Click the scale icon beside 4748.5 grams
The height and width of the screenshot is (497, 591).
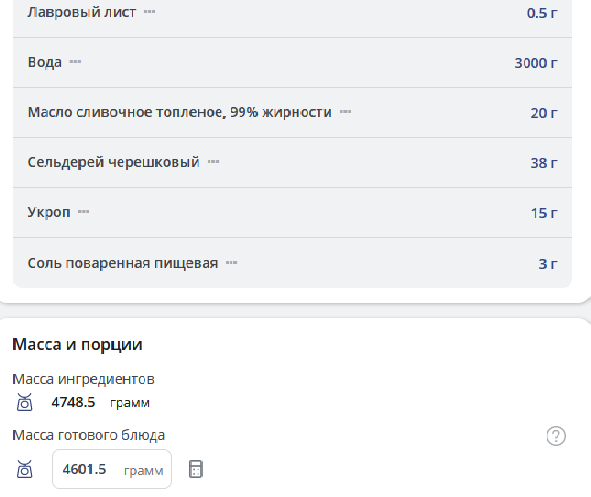(x=24, y=402)
